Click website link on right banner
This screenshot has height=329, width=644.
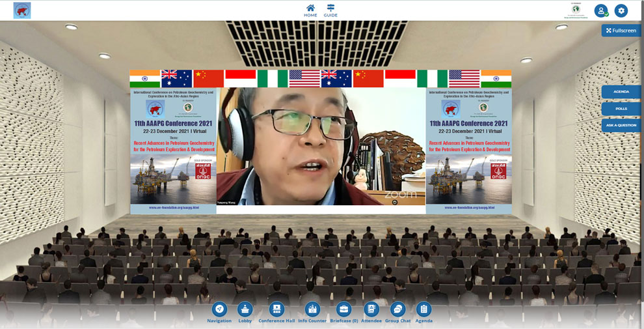pyautogui.click(x=469, y=208)
